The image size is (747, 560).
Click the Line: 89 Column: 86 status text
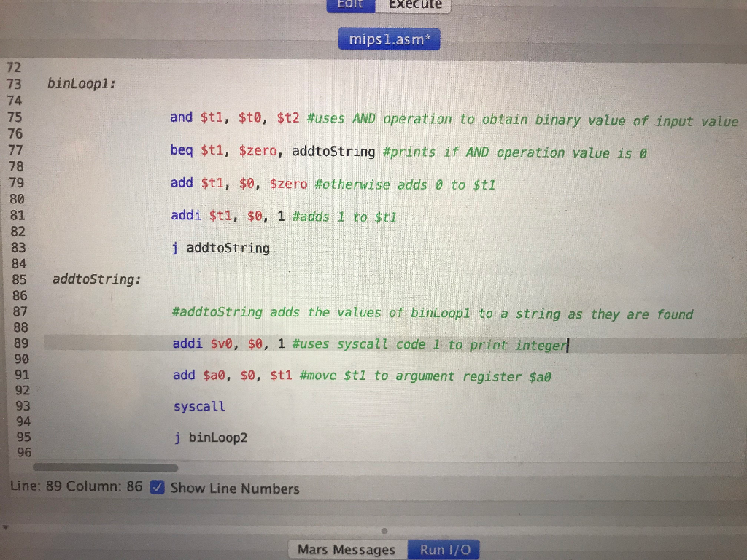77,489
